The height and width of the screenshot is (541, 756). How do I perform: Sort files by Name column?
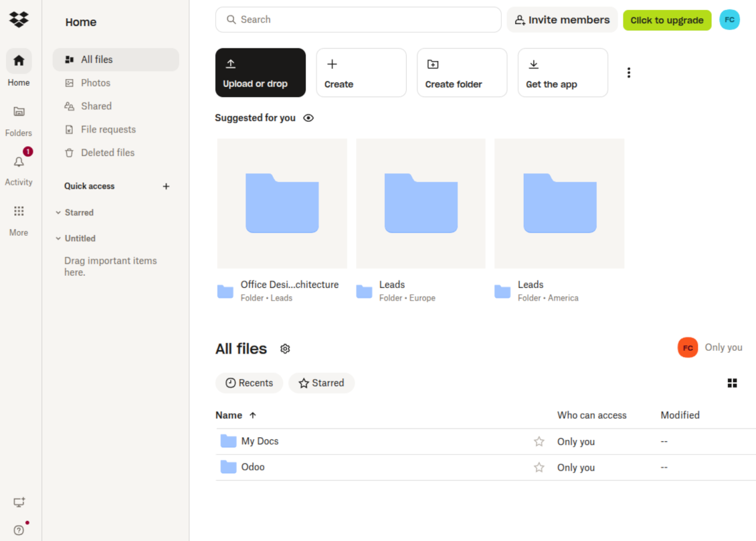[x=229, y=415]
